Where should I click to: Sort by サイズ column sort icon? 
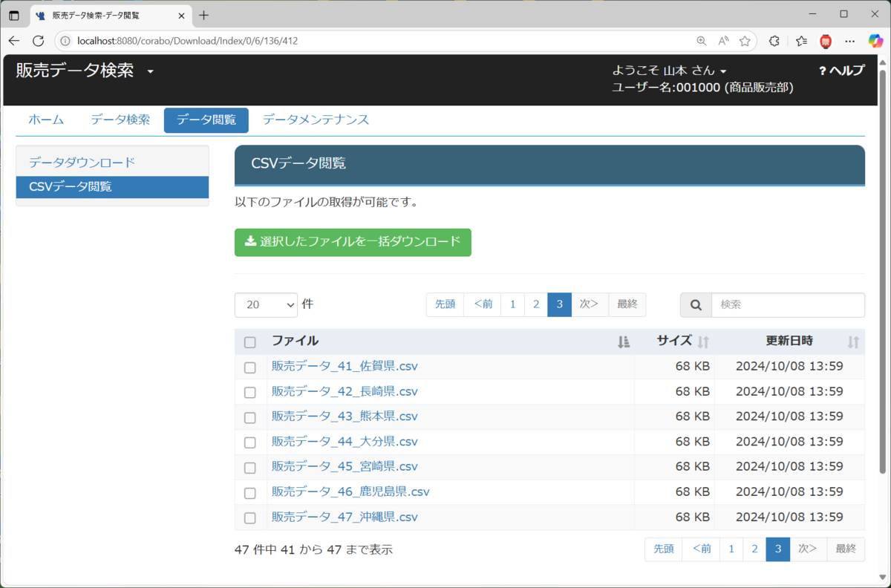click(703, 342)
